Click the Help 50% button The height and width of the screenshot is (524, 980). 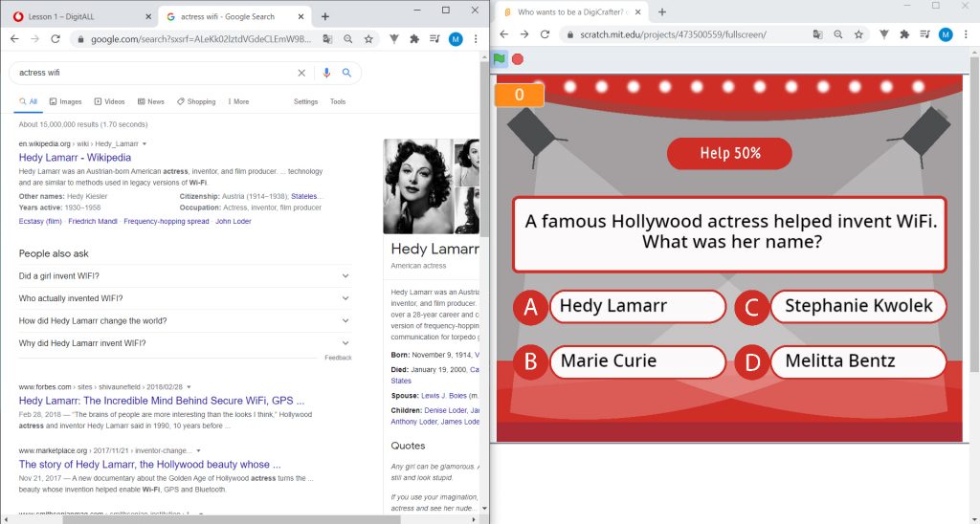pos(729,153)
